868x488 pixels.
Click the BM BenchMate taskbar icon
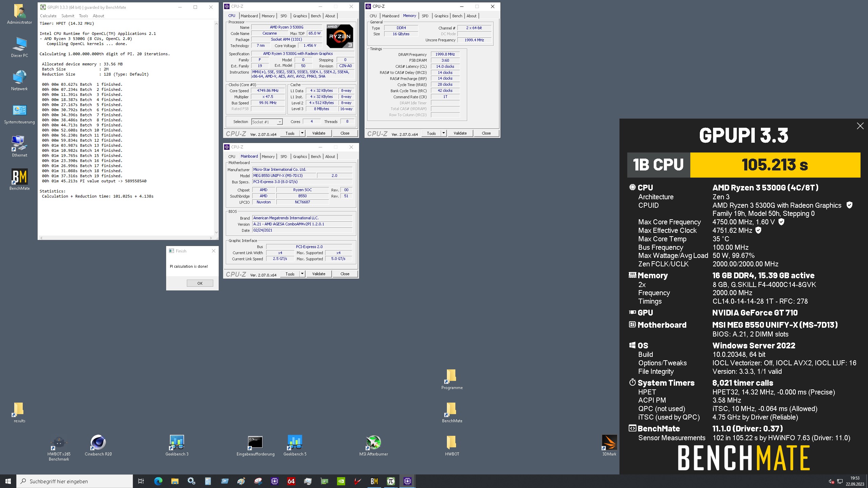click(x=374, y=481)
